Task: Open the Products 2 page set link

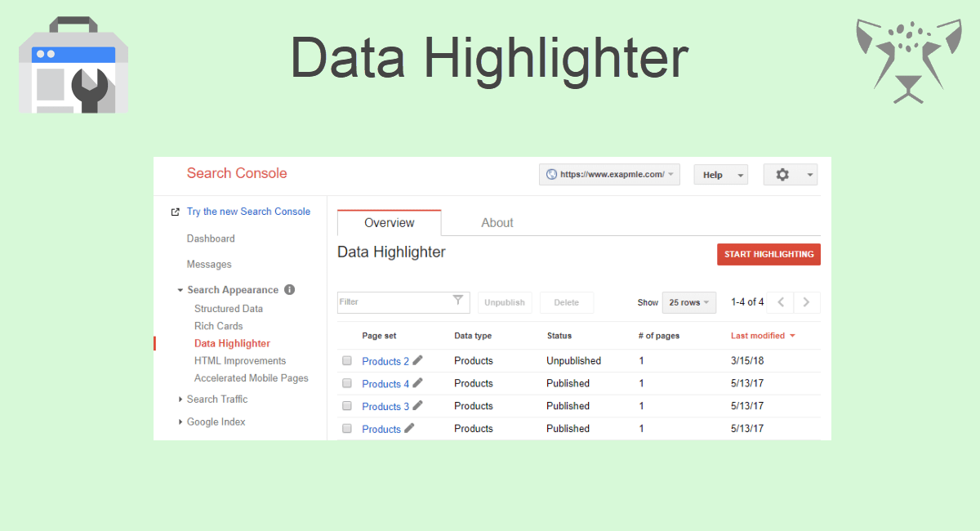Action: pos(385,361)
